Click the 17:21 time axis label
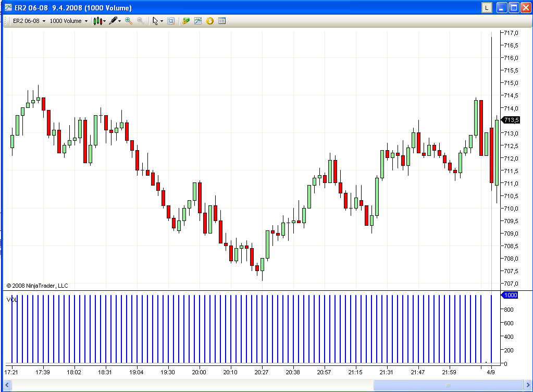Image resolution: width=533 pixels, height=392 pixels. (x=11, y=372)
